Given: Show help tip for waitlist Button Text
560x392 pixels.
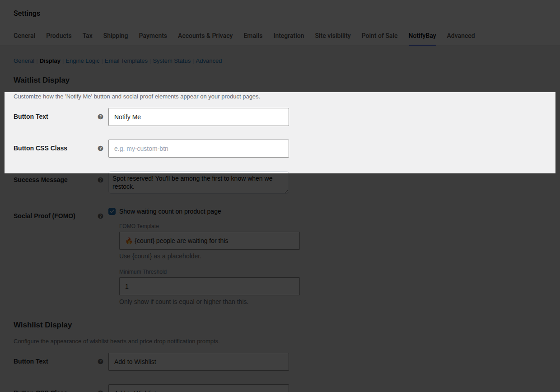Looking at the screenshot, I should coord(101,117).
